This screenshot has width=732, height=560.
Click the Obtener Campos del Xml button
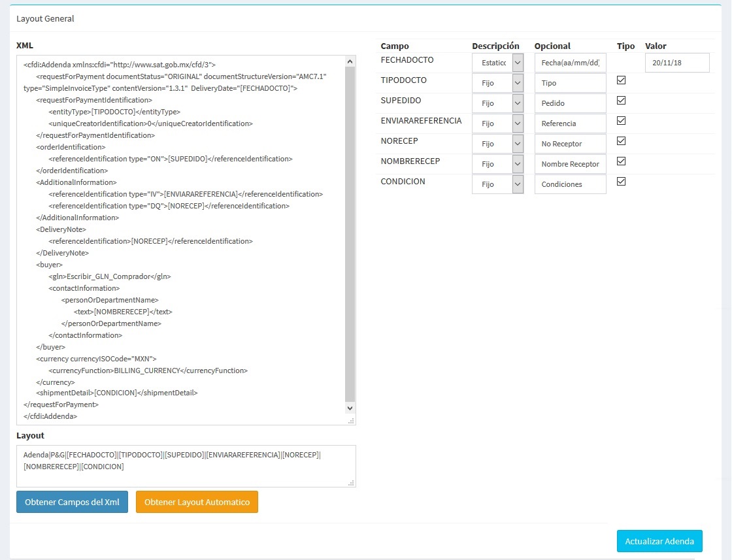coord(72,502)
